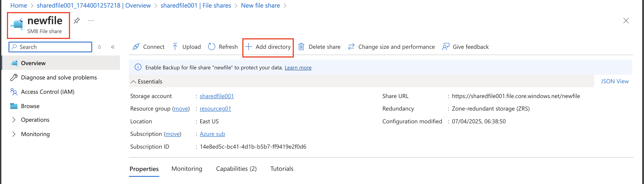Expand the Operations menu group
Viewport: 644px width, 184px height.
pyautogui.click(x=14, y=120)
